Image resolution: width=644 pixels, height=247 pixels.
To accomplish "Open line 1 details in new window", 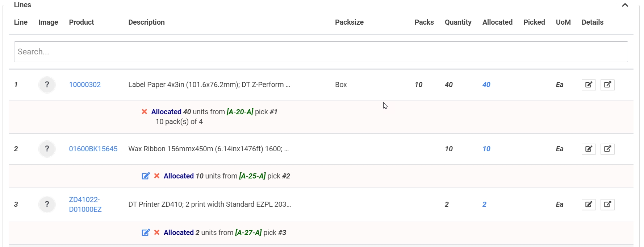I will click(607, 85).
